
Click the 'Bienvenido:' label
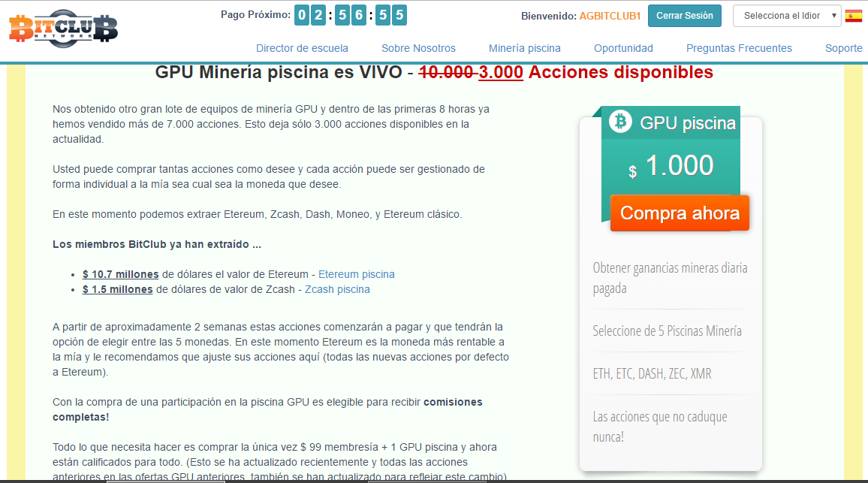pos(549,16)
